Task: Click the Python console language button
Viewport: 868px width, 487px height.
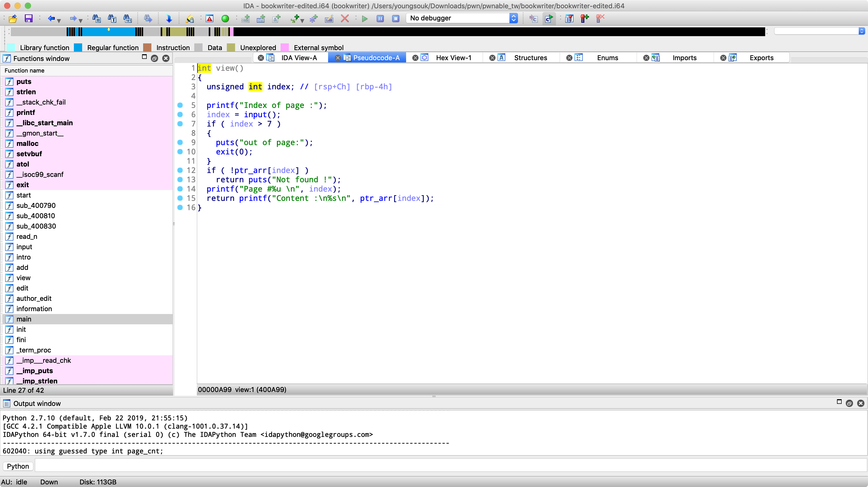Action: tap(18, 466)
